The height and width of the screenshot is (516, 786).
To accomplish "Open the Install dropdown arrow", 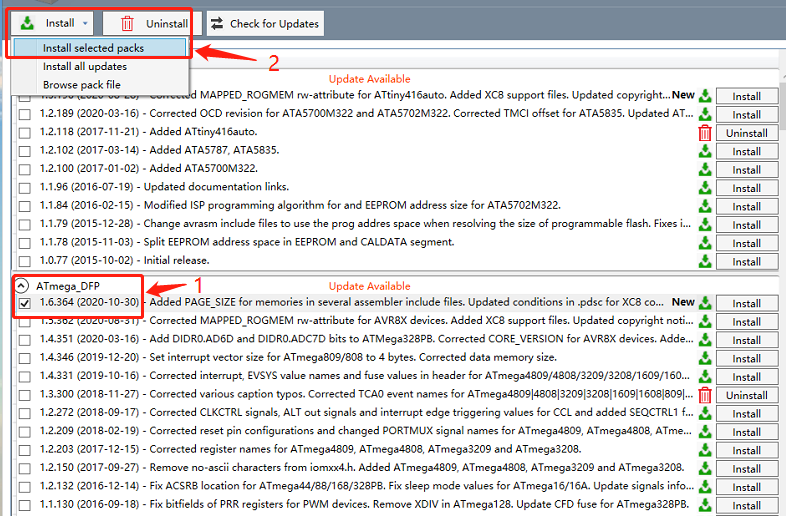I will point(85,24).
